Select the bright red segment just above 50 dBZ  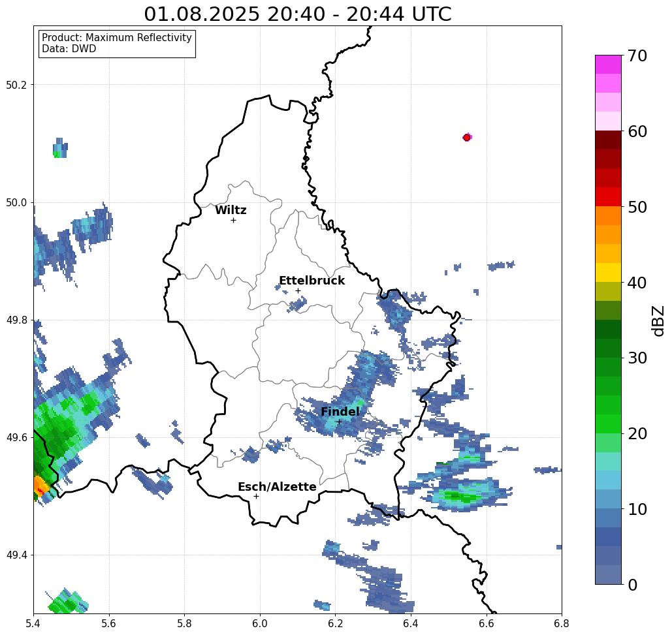click(x=608, y=197)
